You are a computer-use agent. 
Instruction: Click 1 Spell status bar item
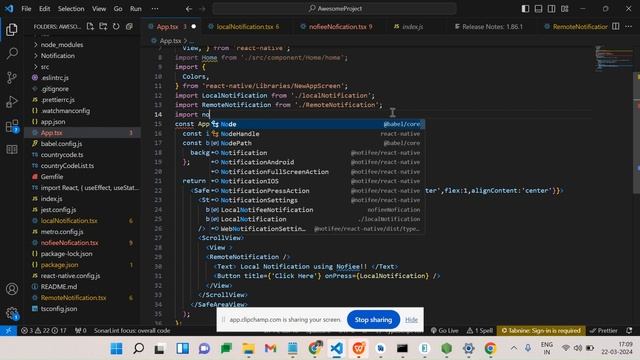click(x=480, y=331)
